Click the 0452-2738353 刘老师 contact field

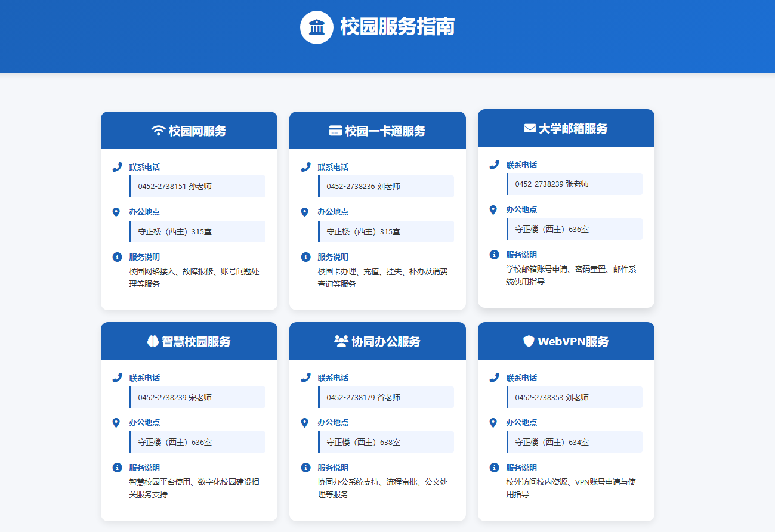click(x=575, y=397)
